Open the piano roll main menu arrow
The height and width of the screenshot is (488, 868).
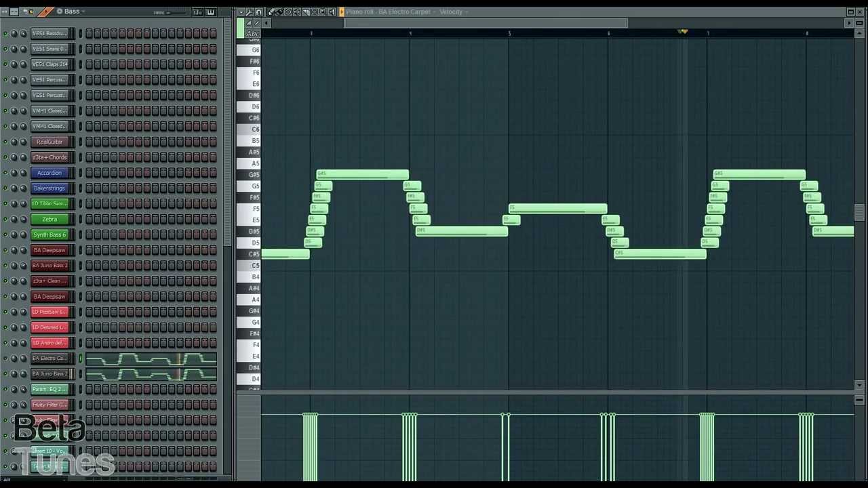241,12
